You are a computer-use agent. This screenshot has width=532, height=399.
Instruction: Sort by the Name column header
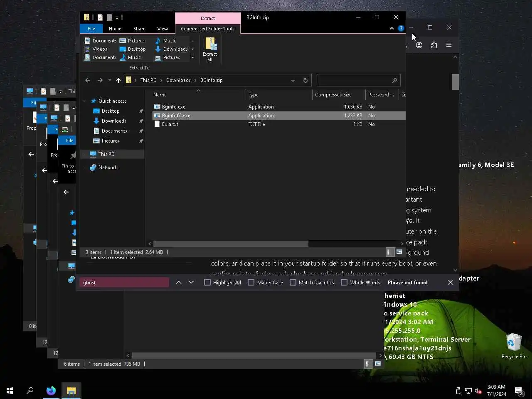tap(198, 95)
